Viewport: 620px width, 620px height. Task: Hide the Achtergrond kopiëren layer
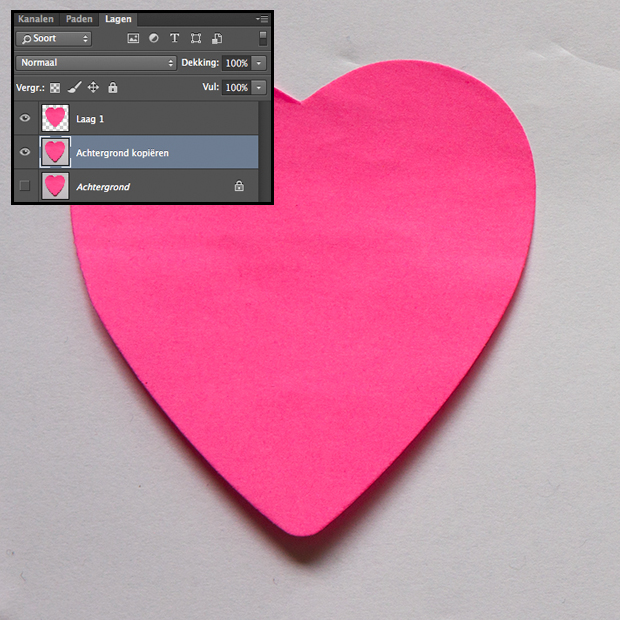click(25, 152)
